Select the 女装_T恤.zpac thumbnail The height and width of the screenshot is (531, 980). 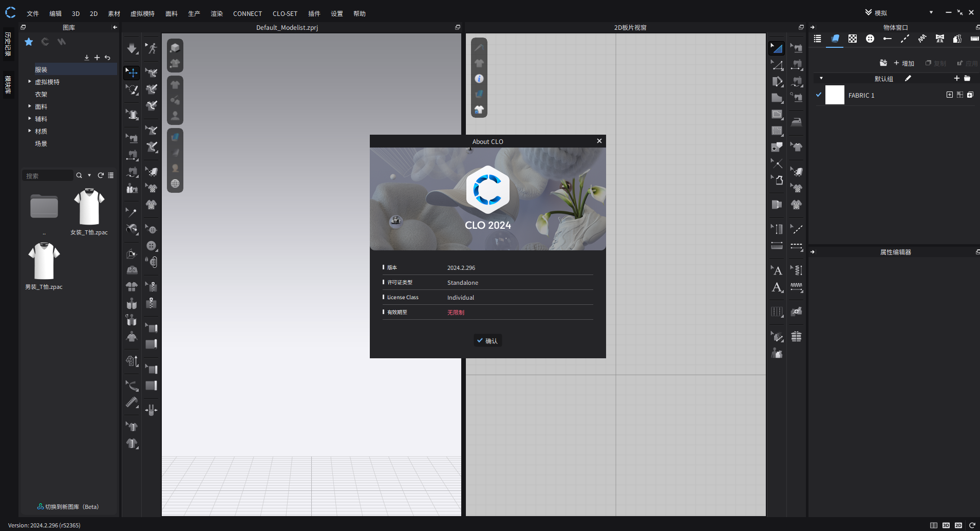(89, 208)
